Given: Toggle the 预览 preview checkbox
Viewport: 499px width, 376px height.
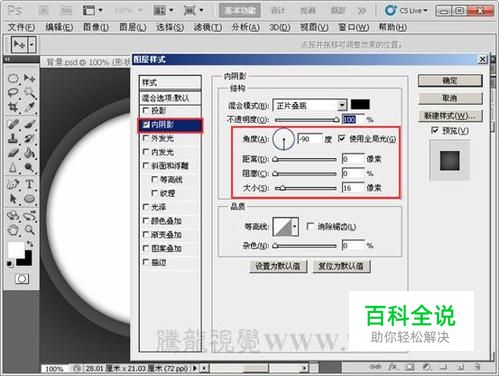Looking at the screenshot, I should pos(435,130).
